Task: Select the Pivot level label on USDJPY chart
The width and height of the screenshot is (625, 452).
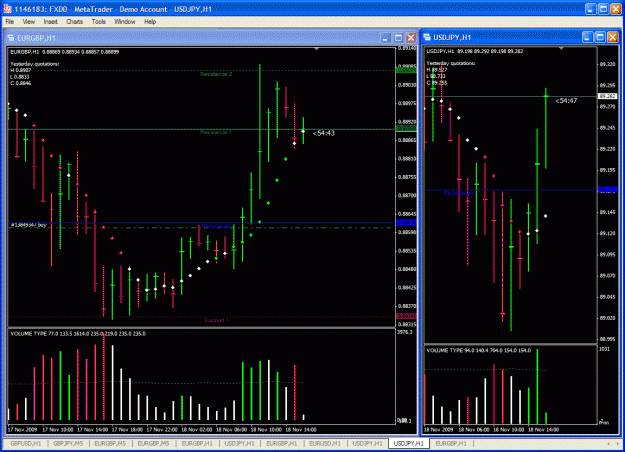Action: coord(458,193)
